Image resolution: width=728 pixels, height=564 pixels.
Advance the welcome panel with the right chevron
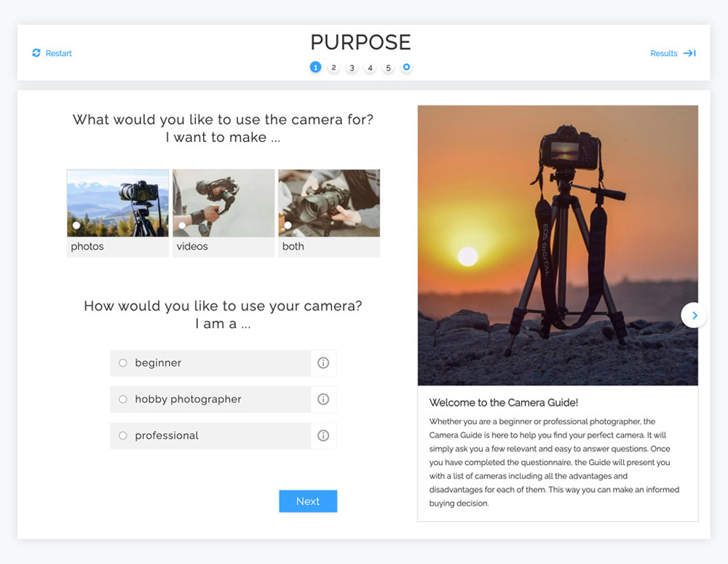(694, 316)
